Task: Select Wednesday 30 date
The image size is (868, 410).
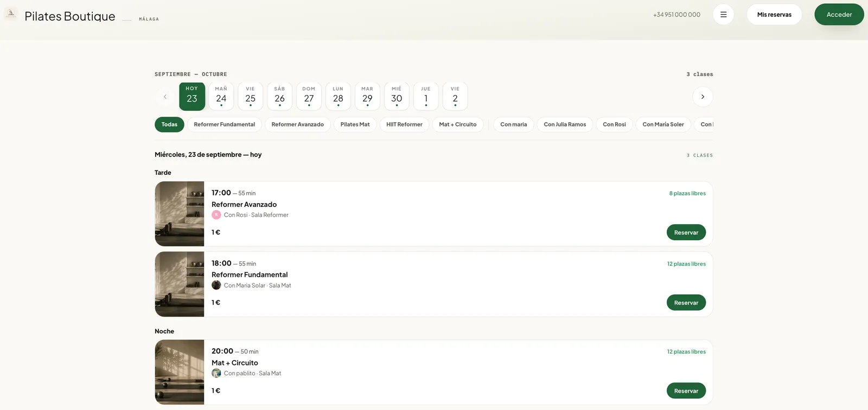Action: click(397, 97)
